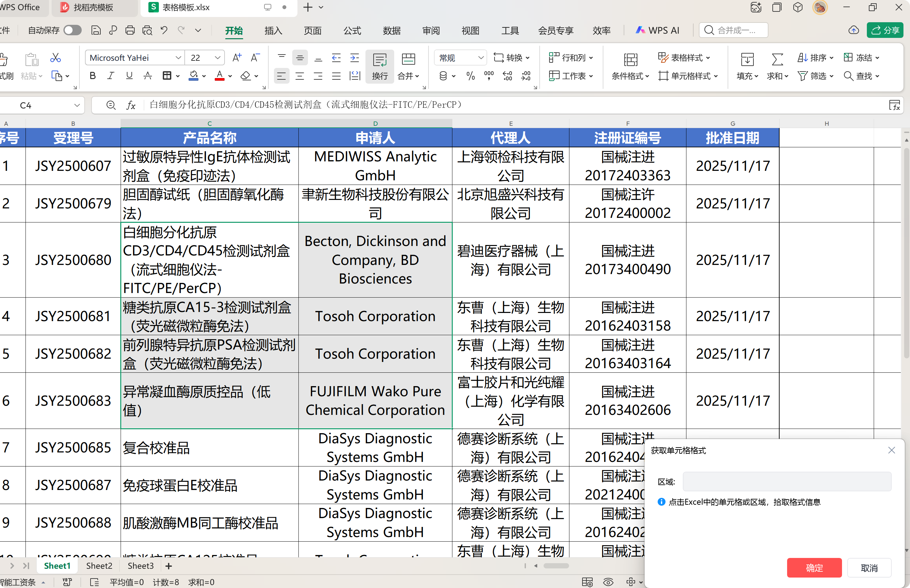Screen dimensions: 910x588
Task: Increase font size with A+ icon
Action: 237,57
